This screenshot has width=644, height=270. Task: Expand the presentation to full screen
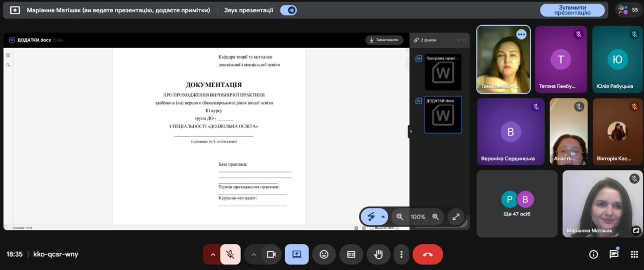tap(456, 216)
